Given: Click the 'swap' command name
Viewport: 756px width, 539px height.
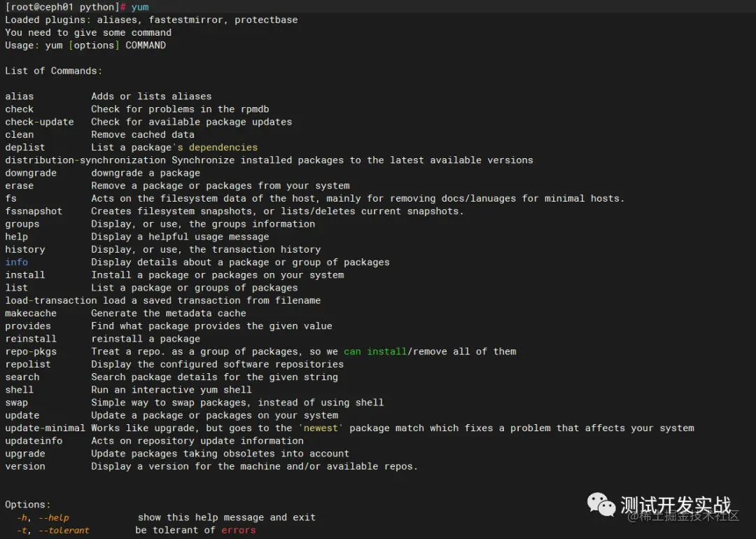Looking at the screenshot, I should click(16, 403).
